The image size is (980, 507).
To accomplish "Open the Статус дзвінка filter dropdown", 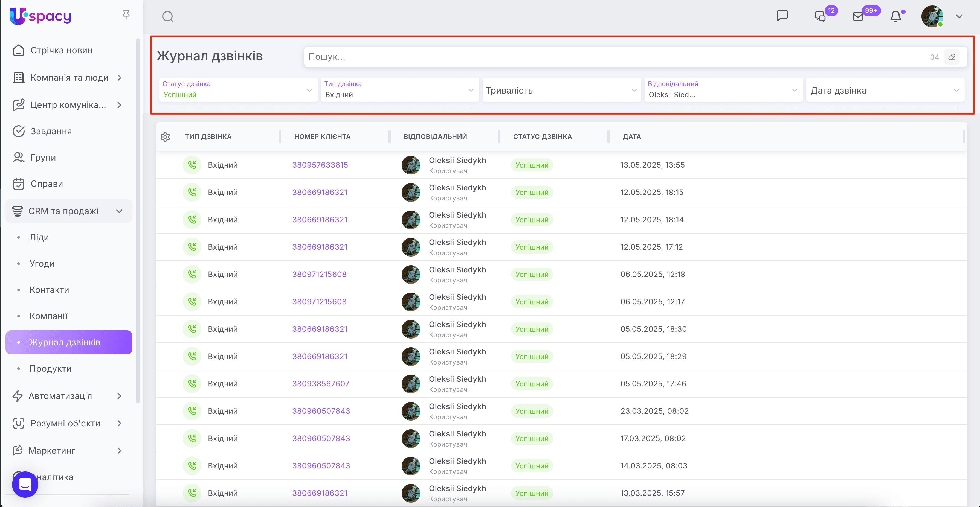I will (238, 90).
